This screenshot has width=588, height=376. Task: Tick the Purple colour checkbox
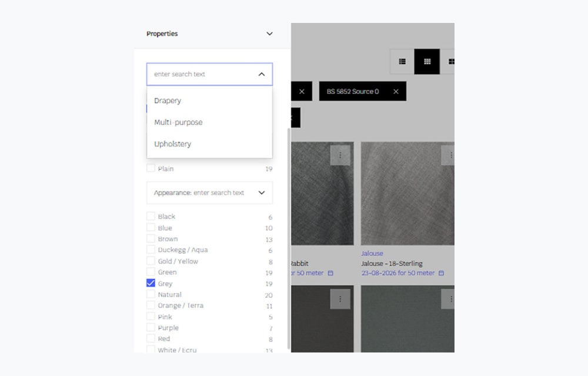point(151,327)
